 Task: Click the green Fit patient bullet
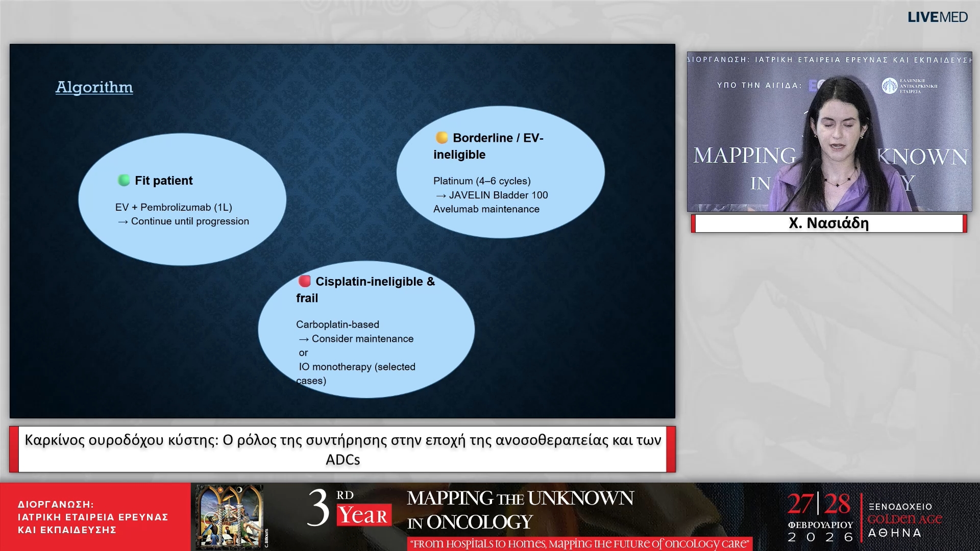[x=124, y=180]
